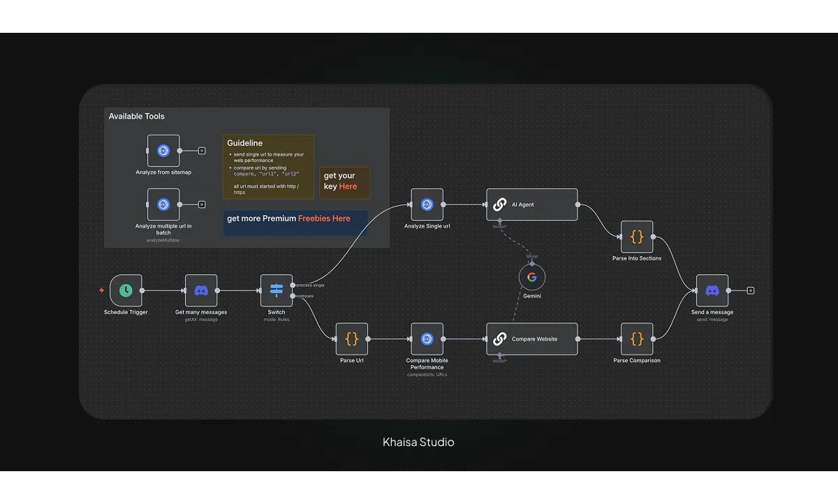The image size is (838, 504).
Task: Click the red trigger bolt icon
Action: (x=102, y=290)
